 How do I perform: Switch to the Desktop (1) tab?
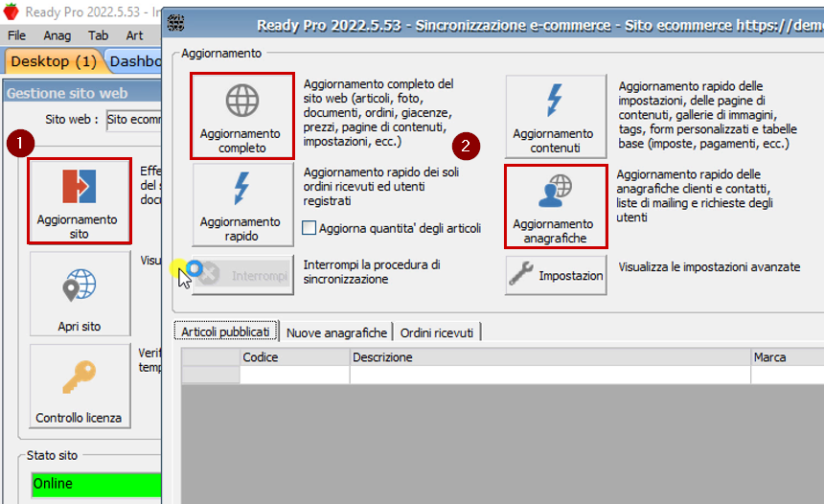(x=53, y=61)
